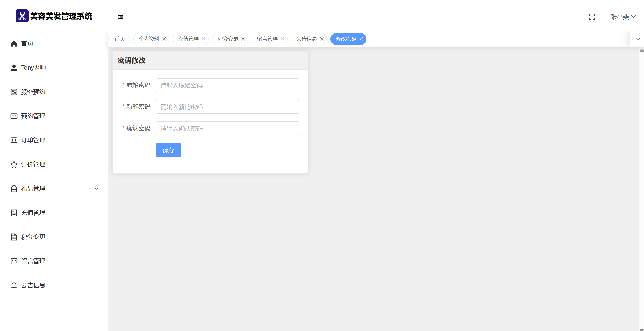The height and width of the screenshot is (331, 644).
Task: Toggle the sidebar collapse hamburger icon
Action: [x=121, y=17]
